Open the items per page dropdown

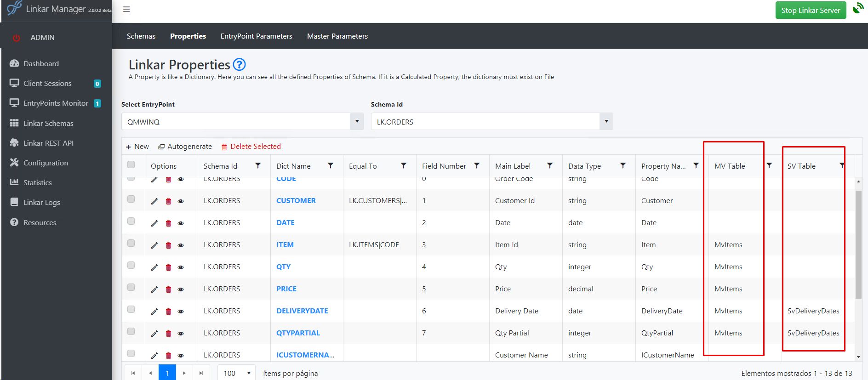(x=237, y=373)
